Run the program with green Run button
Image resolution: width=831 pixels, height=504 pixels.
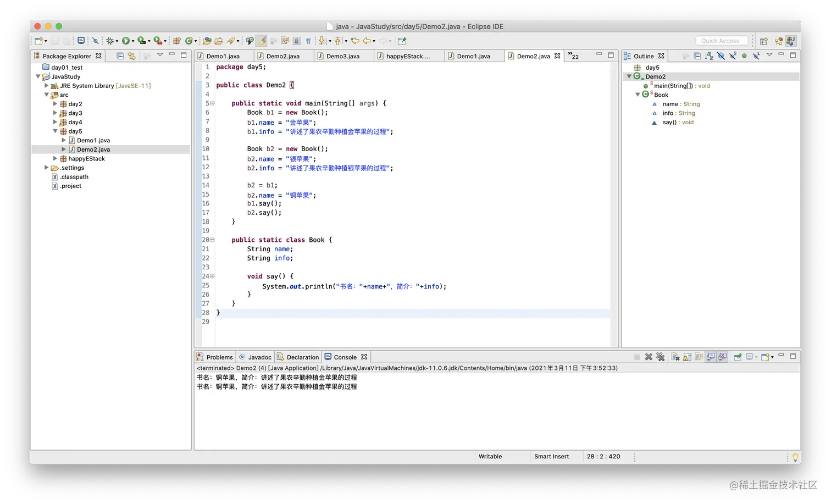[x=126, y=41]
